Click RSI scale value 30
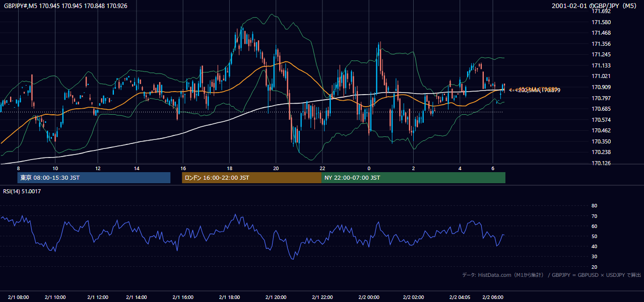644x302 pixels. [594, 257]
